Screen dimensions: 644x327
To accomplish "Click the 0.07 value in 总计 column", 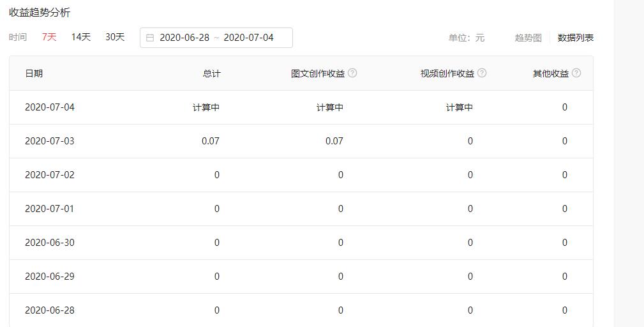I will [x=210, y=141].
